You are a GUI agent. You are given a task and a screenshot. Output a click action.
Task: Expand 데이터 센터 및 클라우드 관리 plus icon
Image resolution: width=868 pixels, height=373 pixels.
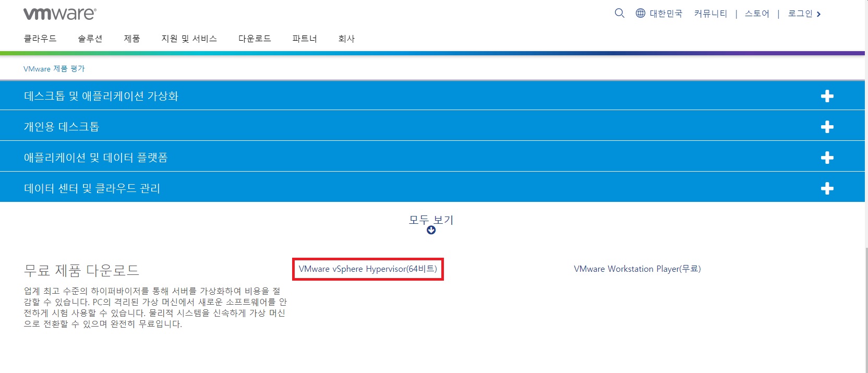(x=827, y=188)
